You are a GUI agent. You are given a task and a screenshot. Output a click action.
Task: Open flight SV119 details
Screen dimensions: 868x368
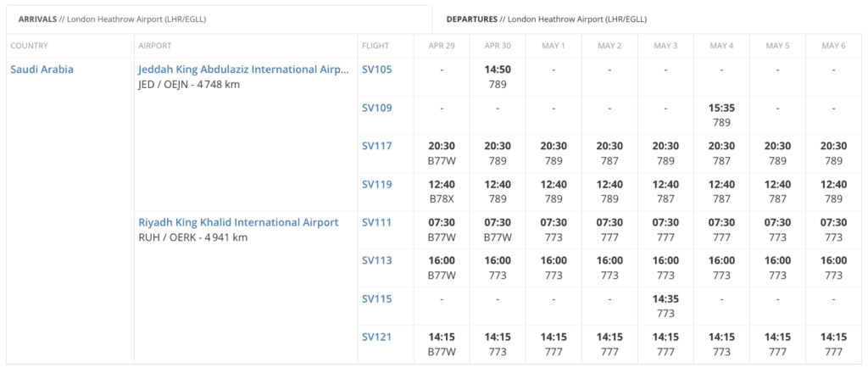click(x=377, y=184)
